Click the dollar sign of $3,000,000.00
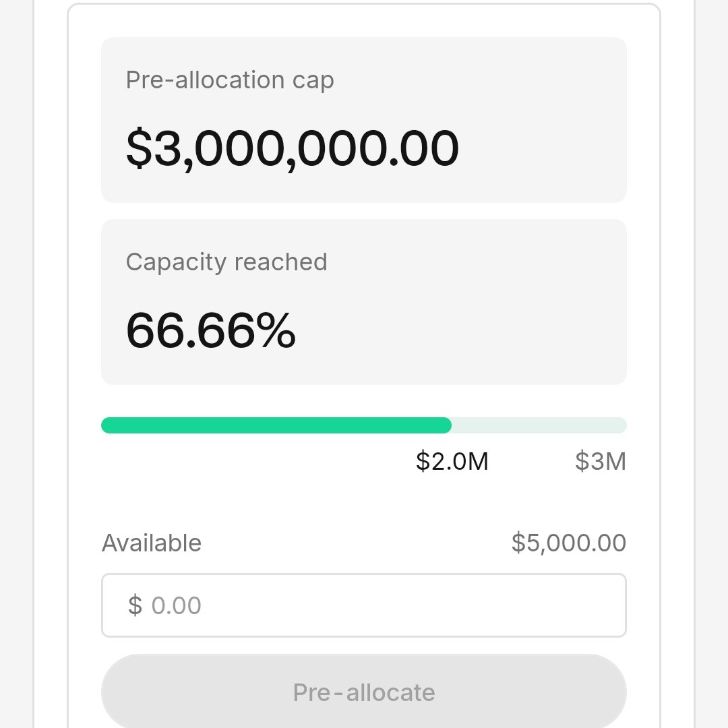Screen dimensions: 728x728 139,148
